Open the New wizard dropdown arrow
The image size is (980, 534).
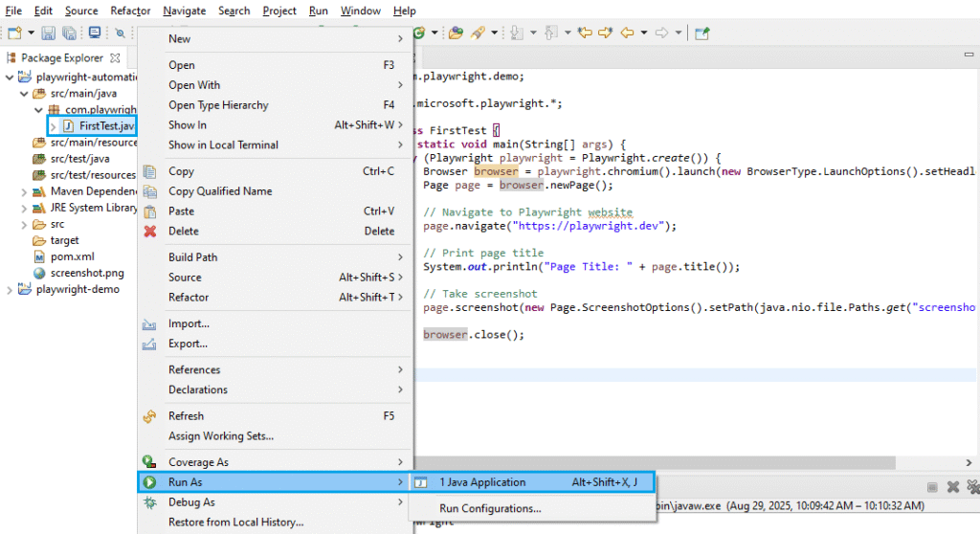coord(31,33)
